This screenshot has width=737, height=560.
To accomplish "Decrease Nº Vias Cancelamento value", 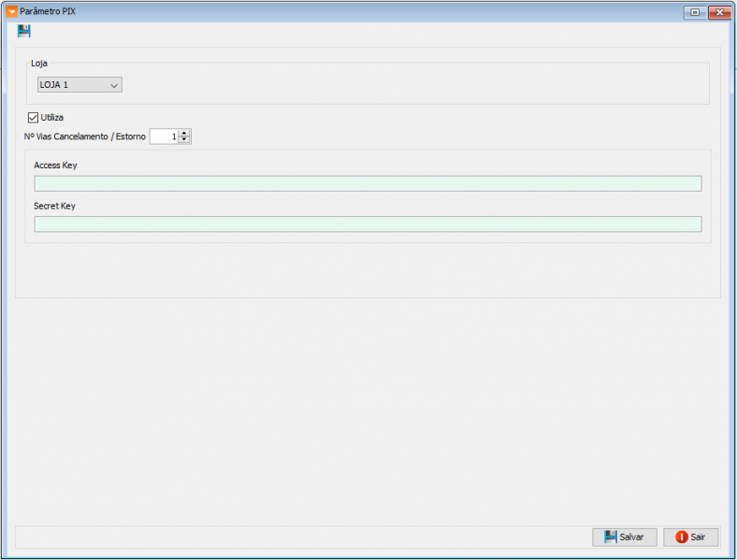I will pyautogui.click(x=185, y=140).
